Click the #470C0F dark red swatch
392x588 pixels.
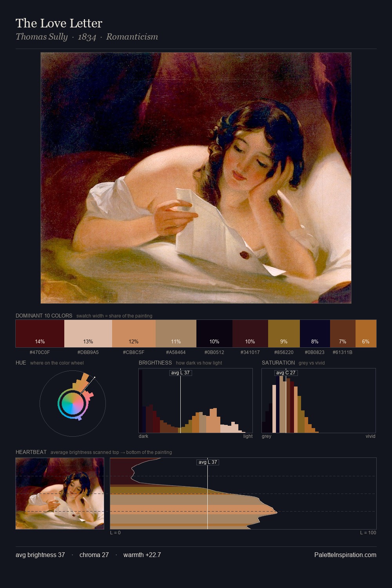pos(40,334)
